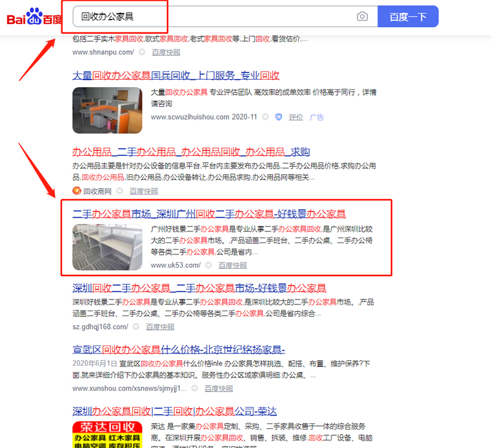
Task: Open dropdown arrow beside www.scwuzihuishou.com
Action: [265, 117]
